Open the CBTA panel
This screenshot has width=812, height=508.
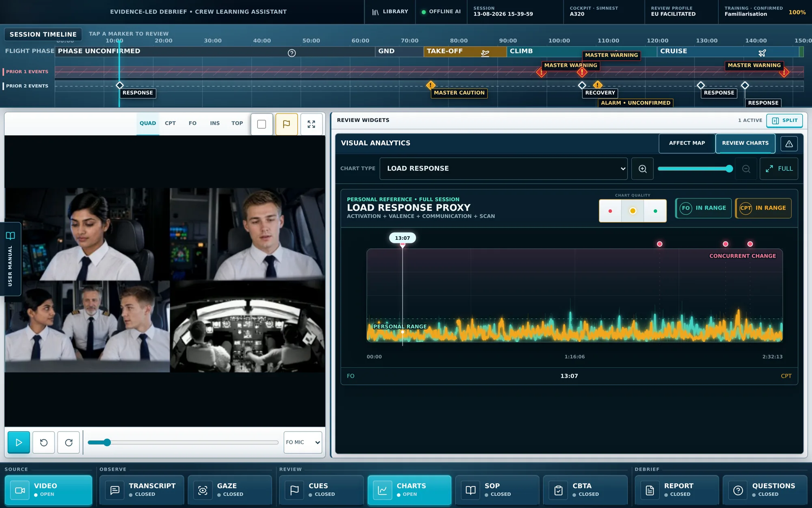click(585, 490)
